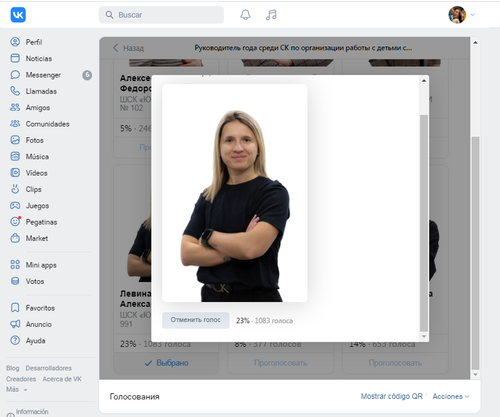
Task: Click the VK logo icon
Action: [x=18, y=15]
